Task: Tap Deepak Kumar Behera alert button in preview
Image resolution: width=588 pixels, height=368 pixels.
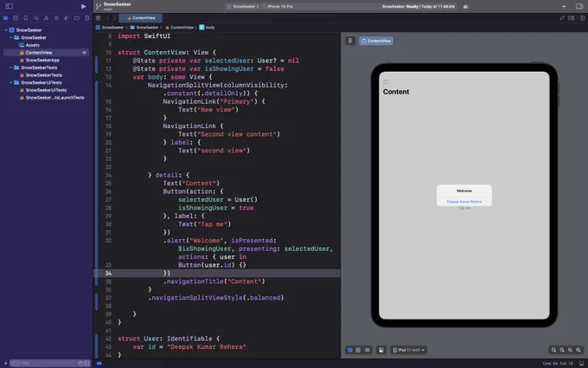Action: [464, 202]
